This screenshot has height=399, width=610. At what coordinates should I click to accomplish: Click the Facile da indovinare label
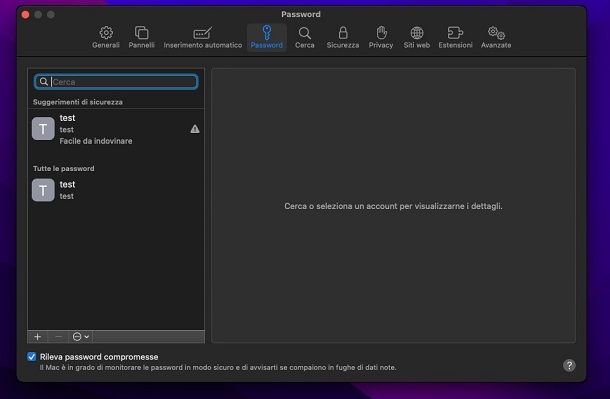pyautogui.click(x=96, y=141)
